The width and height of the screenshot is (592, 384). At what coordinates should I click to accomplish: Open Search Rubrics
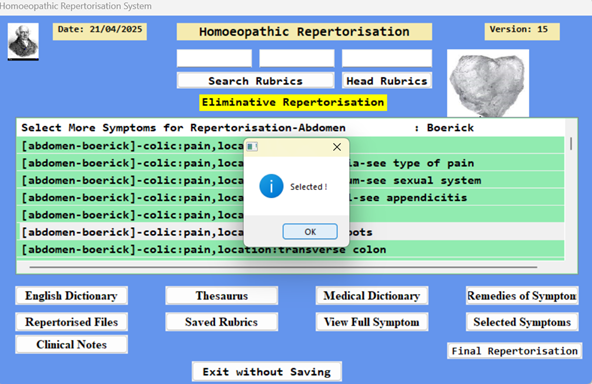pos(255,81)
